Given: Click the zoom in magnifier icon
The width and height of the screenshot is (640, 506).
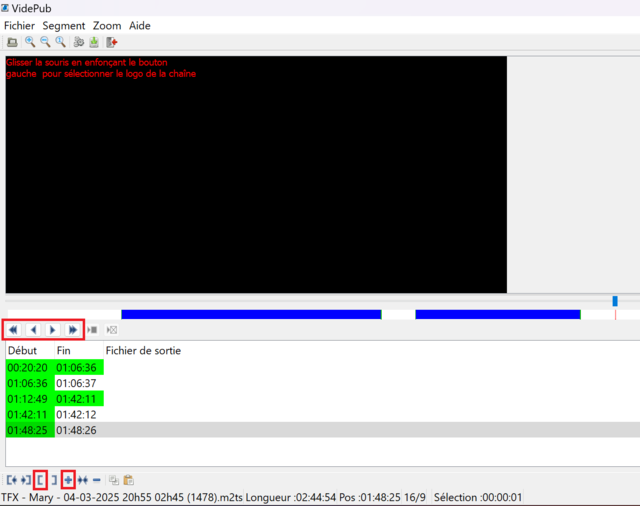Looking at the screenshot, I should click(30, 42).
